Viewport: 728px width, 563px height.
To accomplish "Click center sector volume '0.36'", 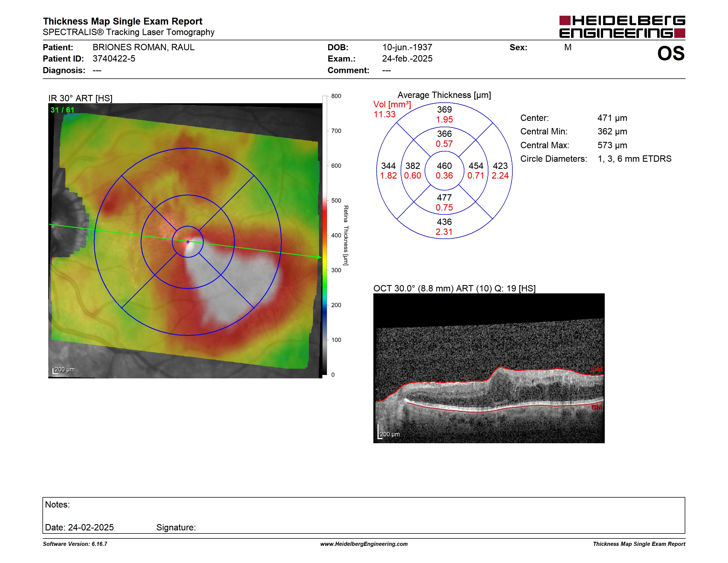I will tap(444, 176).
